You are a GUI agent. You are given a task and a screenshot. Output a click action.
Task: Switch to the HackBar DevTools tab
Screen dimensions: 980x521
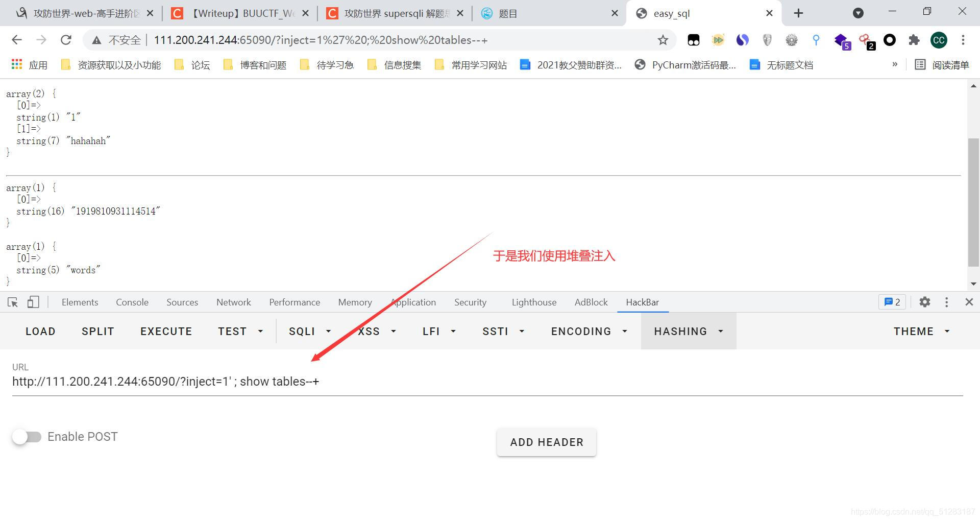pyautogui.click(x=642, y=302)
